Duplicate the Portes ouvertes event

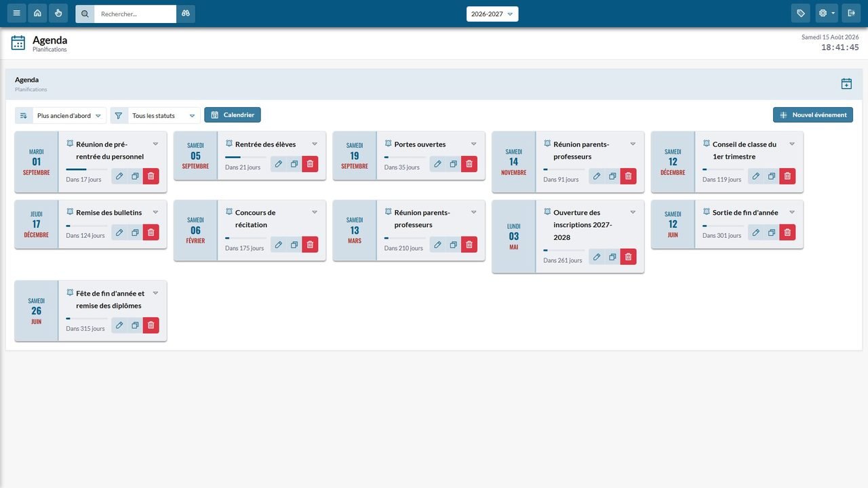click(x=454, y=164)
